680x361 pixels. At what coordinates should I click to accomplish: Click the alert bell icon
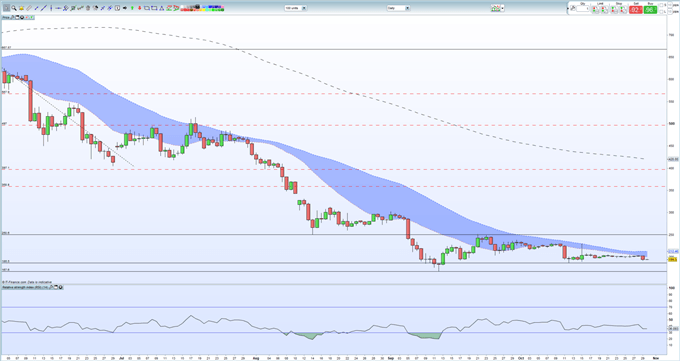[21, 8]
